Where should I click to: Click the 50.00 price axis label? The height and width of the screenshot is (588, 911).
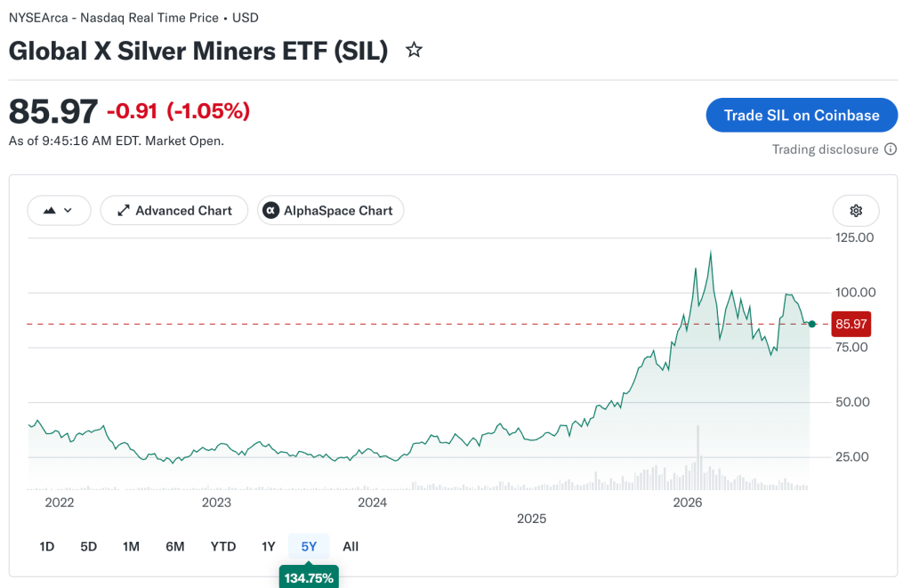[x=852, y=402]
